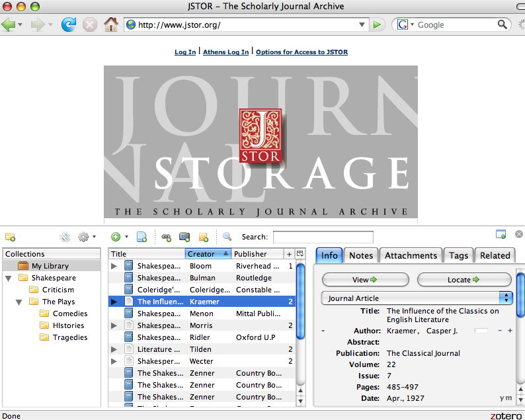Create new item from current page icon
Image resolution: width=525 pixels, height=420 pixels.
click(141, 237)
